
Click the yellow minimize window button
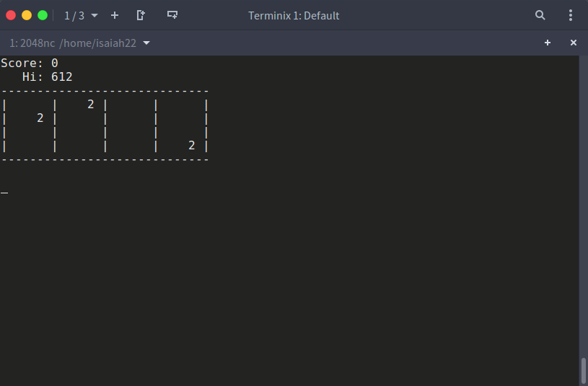tap(27, 15)
